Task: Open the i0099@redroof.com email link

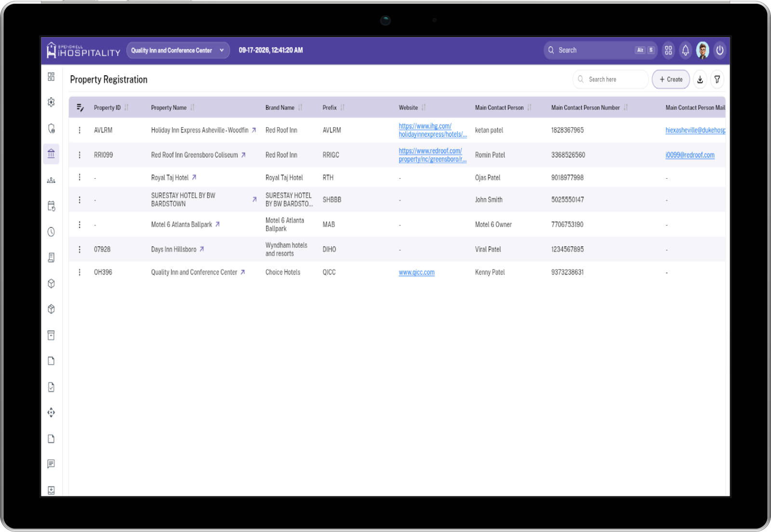Action: pos(690,155)
